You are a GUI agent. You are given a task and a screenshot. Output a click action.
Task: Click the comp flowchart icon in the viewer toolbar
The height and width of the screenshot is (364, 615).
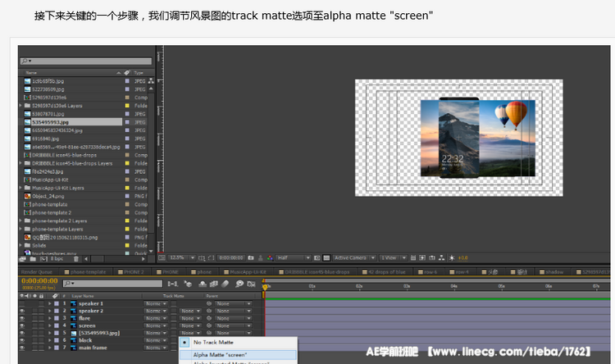pos(442,257)
